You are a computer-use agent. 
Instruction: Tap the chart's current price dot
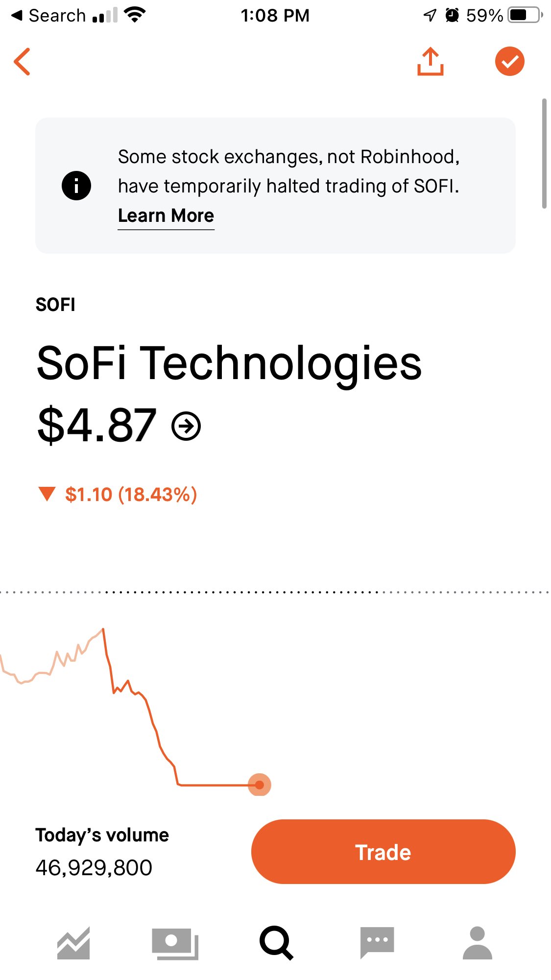point(259,785)
